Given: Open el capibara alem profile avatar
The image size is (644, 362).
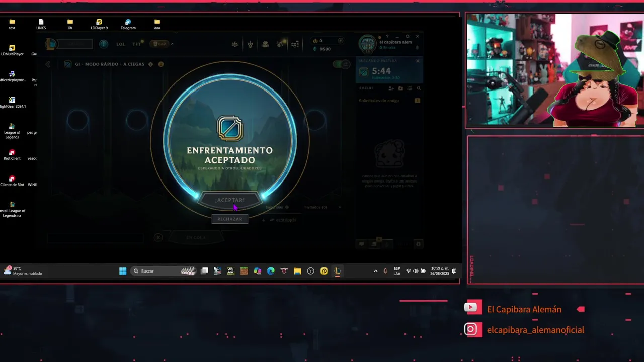Looking at the screenshot, I should 367,44.
